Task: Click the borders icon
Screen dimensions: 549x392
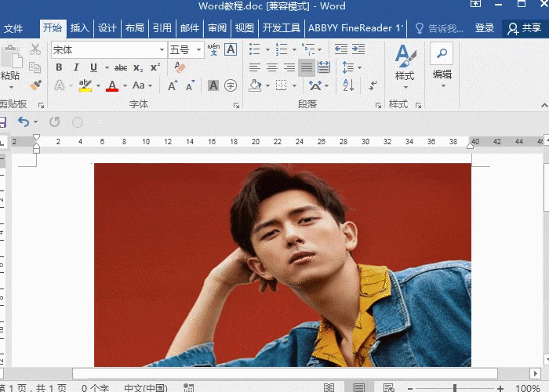Action: (281, 85)
